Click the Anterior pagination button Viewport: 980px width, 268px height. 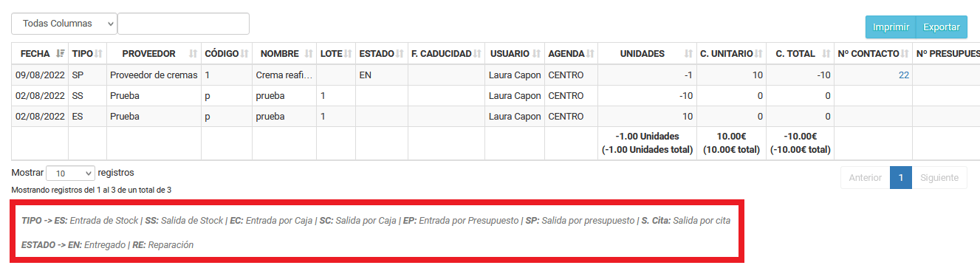point(865,177)
